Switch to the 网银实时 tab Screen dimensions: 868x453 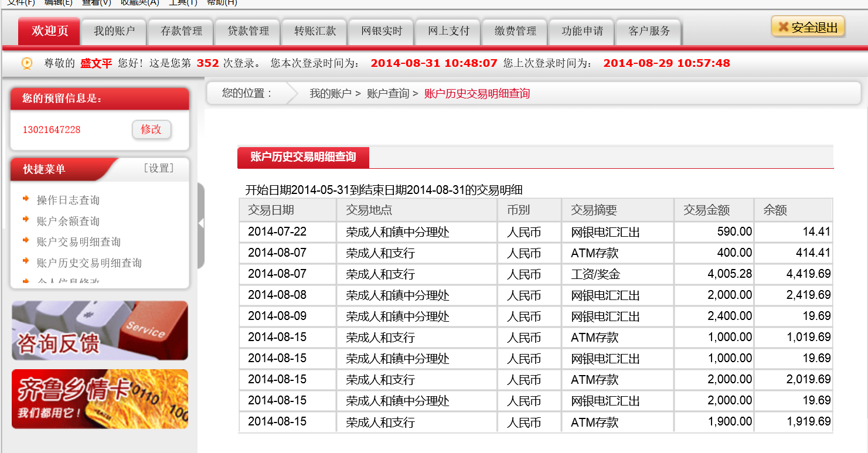tap(382, 32)
